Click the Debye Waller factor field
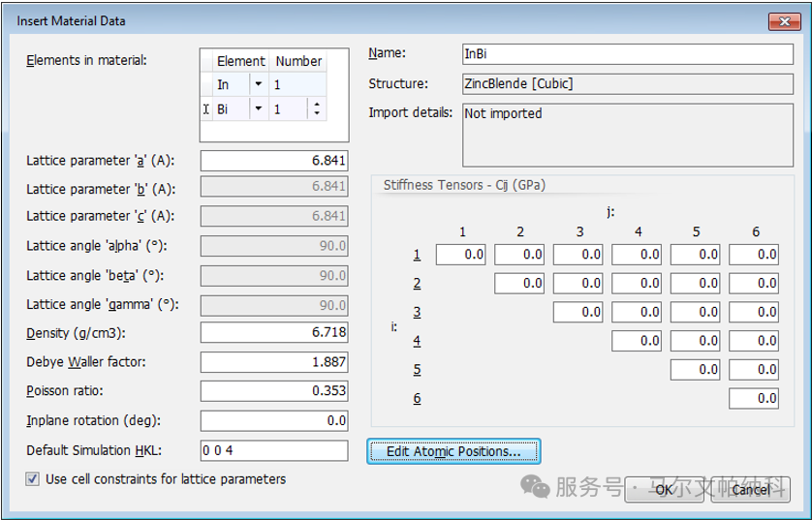Viewport: 812px width, 520px height. click(x=274, y=361)
